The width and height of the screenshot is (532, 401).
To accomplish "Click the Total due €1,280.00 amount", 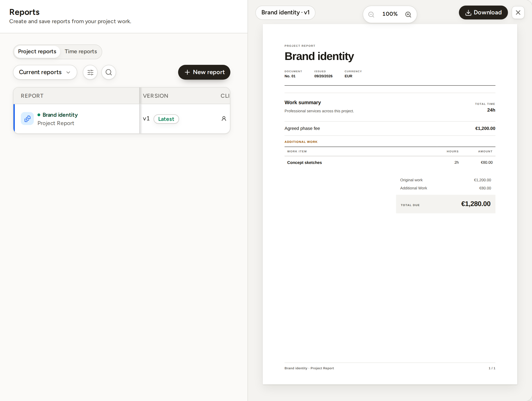I will [x=476, y=204].
